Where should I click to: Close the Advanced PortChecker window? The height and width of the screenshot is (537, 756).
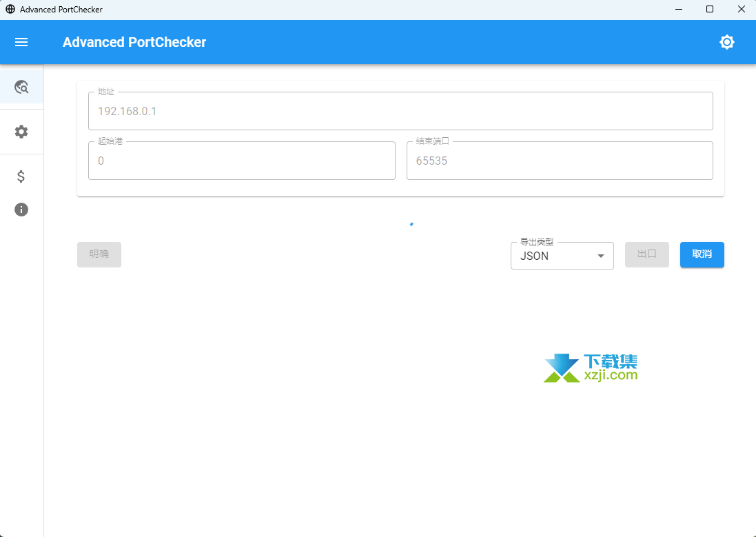click(x=741, y=9)
